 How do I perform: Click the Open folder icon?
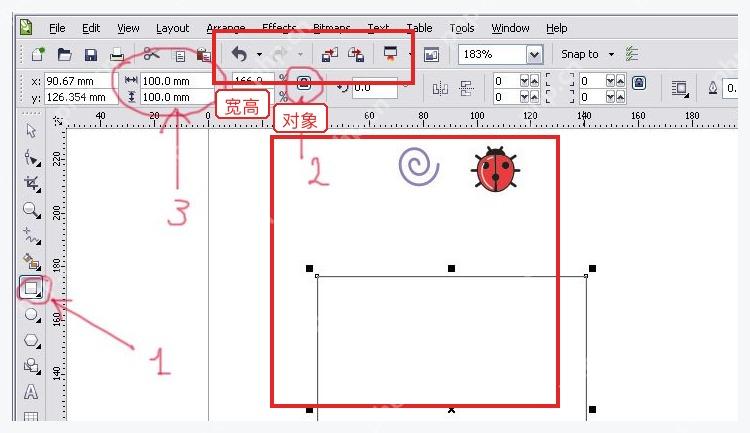pyautogui.click(x=65, y=55)
